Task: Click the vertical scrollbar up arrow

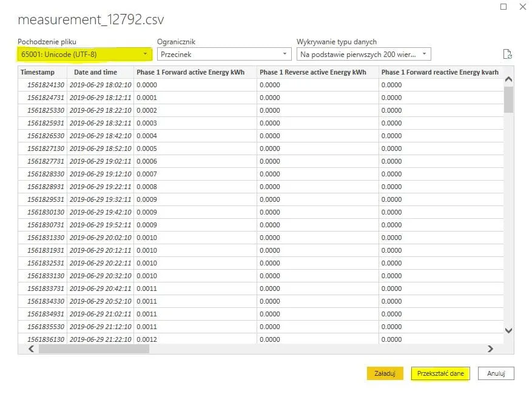Action: coord(508,79)
